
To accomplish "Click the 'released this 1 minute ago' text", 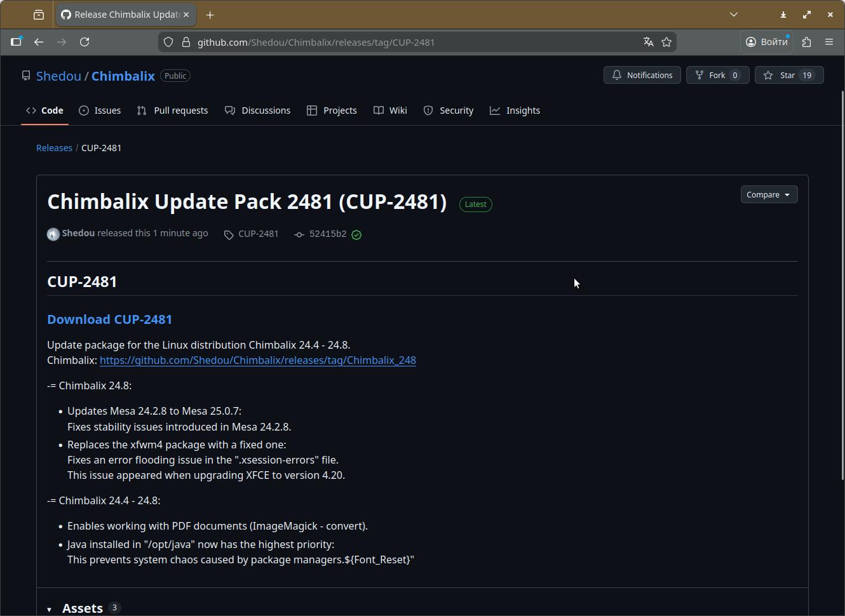I will pyautogui.click(x=152, y=233).
